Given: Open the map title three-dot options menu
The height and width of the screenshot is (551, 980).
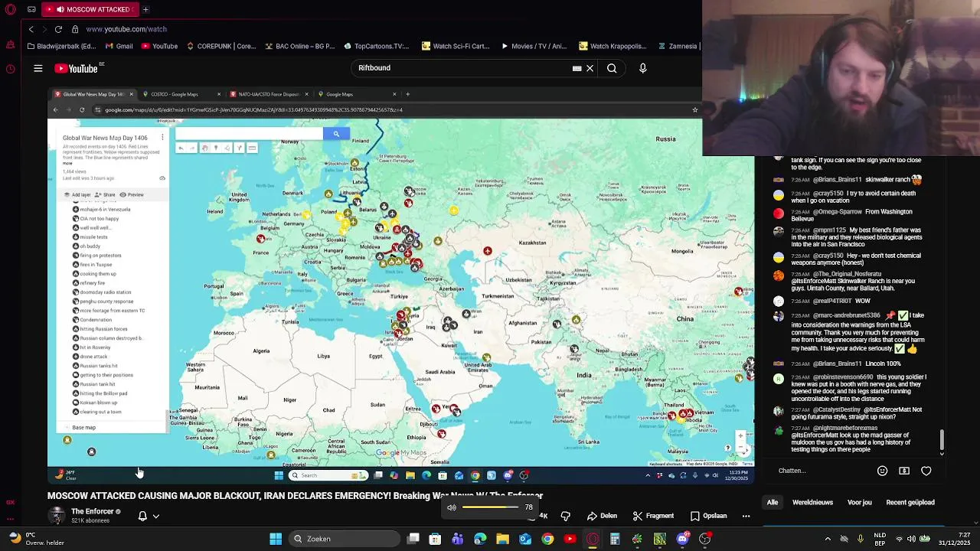Looking at the screenshot, I should coord(162,138).
